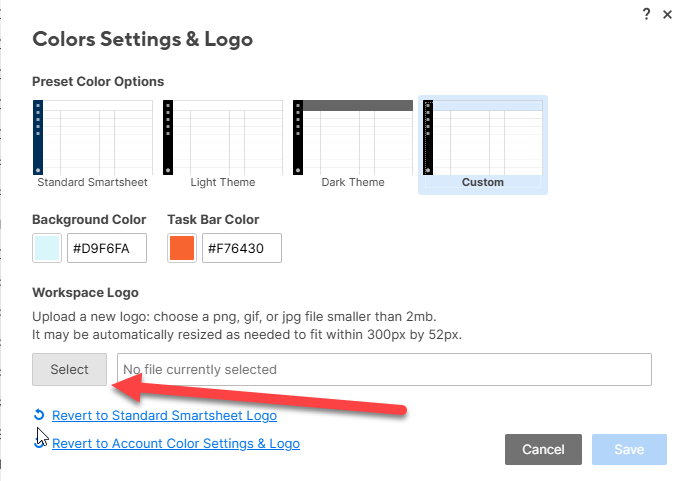Revert to Standard Smartsheet Logo

tap(164, 416)
